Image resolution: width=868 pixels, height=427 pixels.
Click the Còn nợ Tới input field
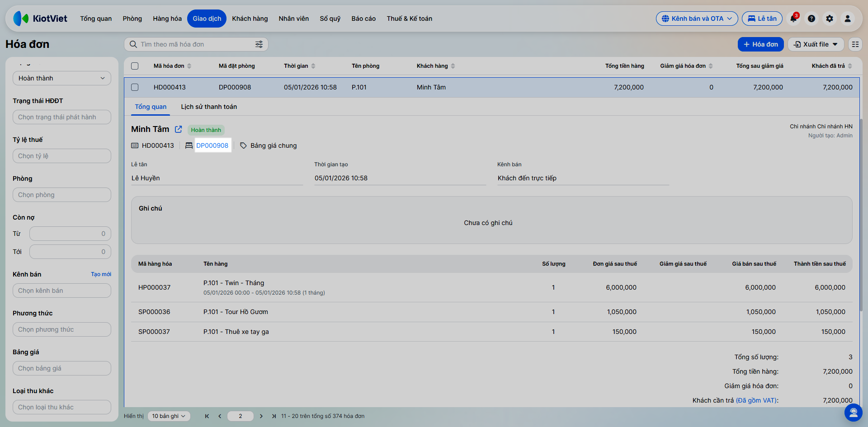pyautogui.click(x=70, y=252)
